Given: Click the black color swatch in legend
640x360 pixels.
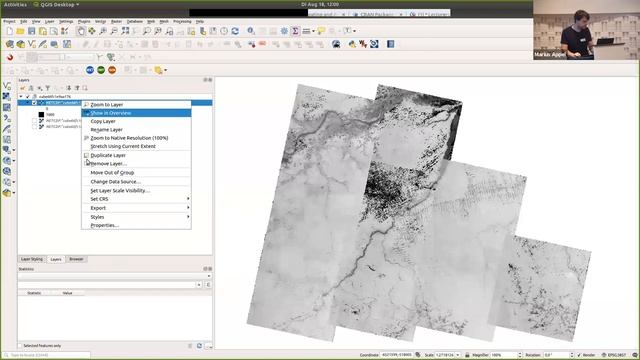Looking at the screenshot, I should coord(41,115).
